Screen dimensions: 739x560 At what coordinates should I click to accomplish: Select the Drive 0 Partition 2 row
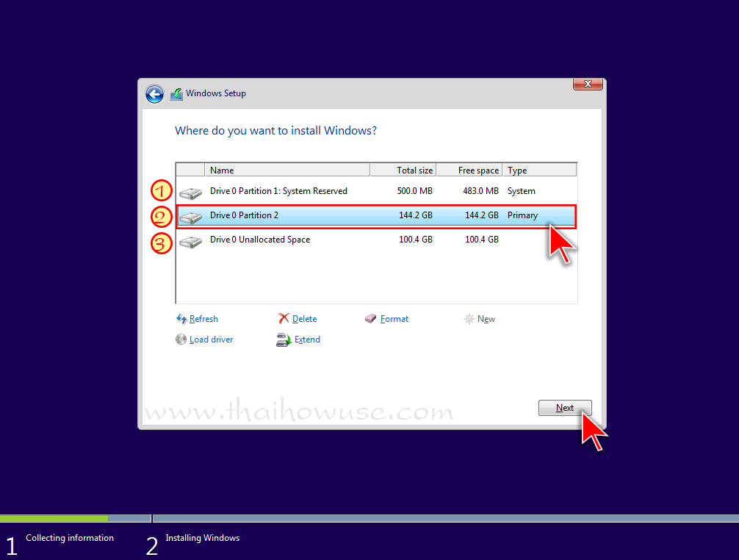[x=376, y=216]
